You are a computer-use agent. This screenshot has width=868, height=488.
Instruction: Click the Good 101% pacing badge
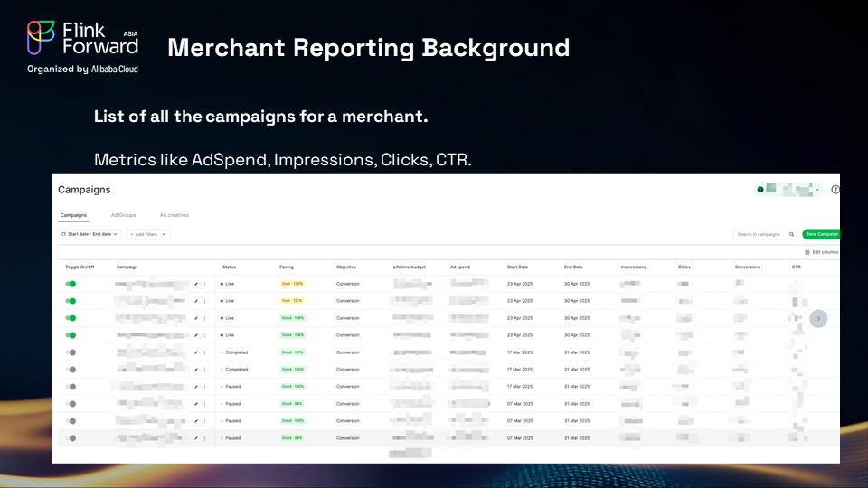pyautogui.click(x=292, y=352)
